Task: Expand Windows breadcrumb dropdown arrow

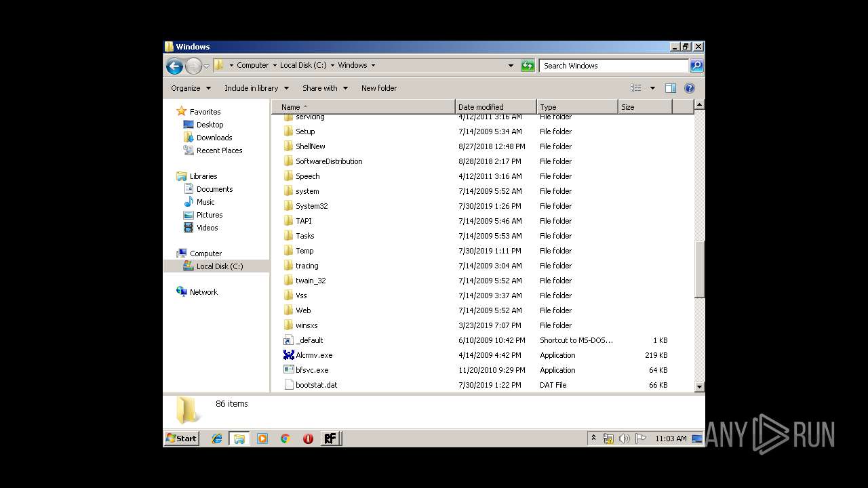Action: 373,66
